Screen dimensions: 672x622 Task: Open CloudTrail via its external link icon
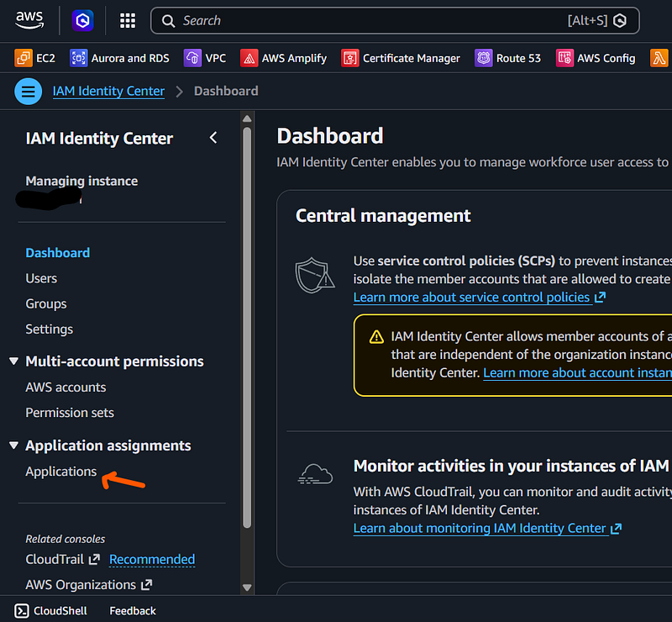point(92,559)
